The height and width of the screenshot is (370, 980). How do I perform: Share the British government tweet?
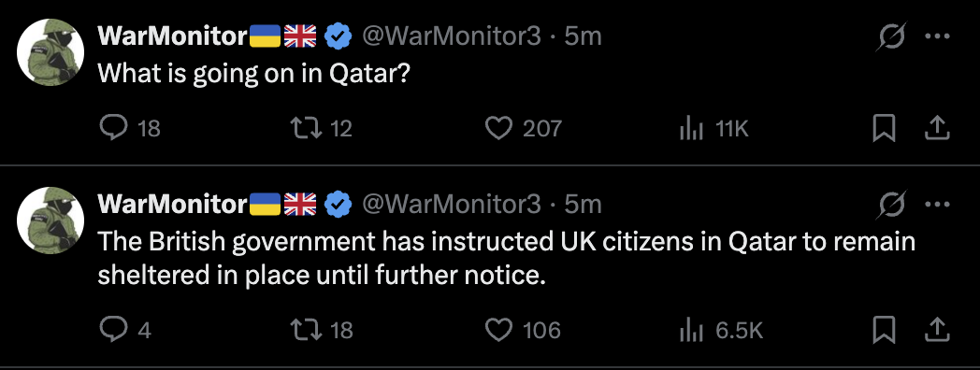(937, 329)
